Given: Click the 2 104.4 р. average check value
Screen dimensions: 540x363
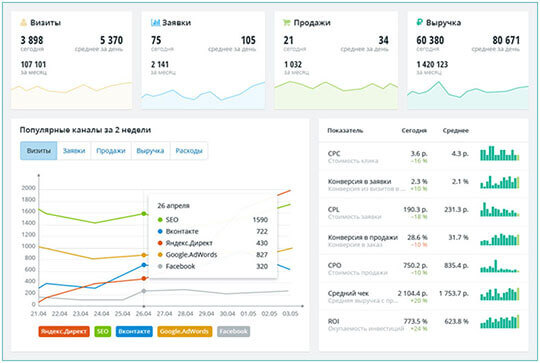Looking at the screenshot, I should tap(413, 293).
